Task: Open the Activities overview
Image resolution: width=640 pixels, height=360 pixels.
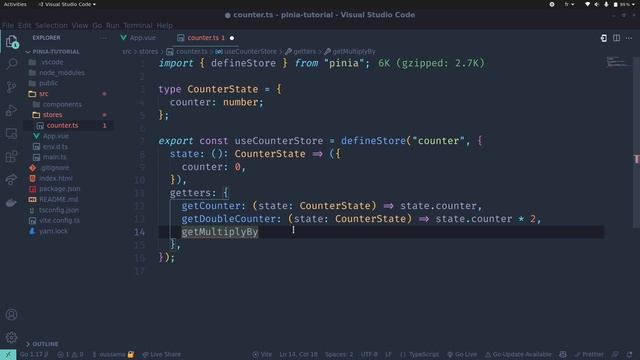Action: pos(15,4)
